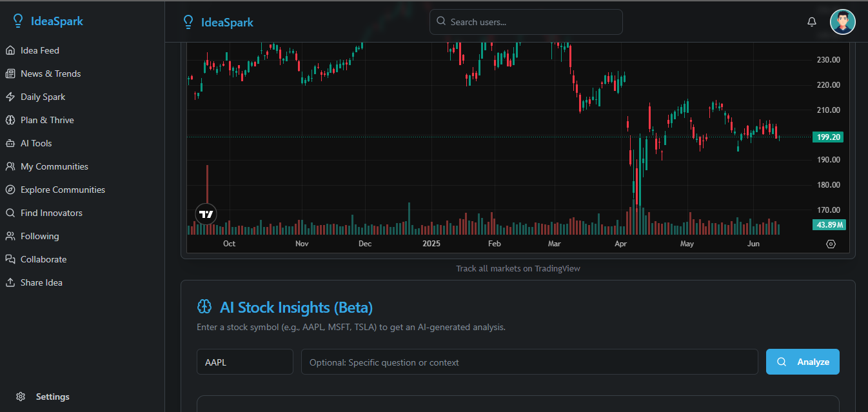This screenshot has width=868, height=412.
Task: Click the brain icon beside AI Stock Insights
Action: (204, 307)
